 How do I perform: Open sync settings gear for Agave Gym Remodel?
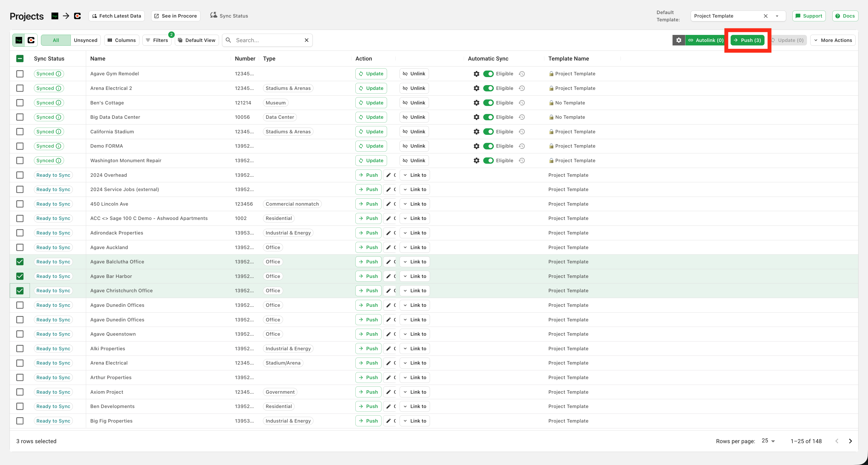(x=476, y=74)
